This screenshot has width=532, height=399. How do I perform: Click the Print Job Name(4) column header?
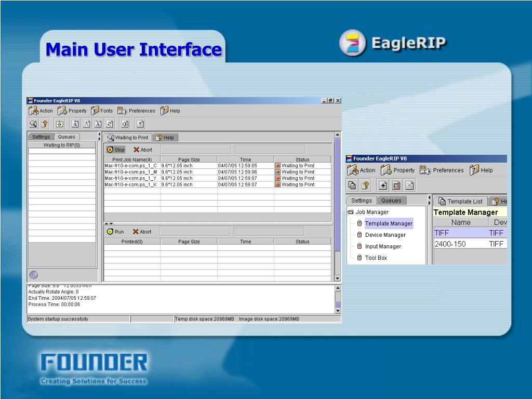coord(132,159)
